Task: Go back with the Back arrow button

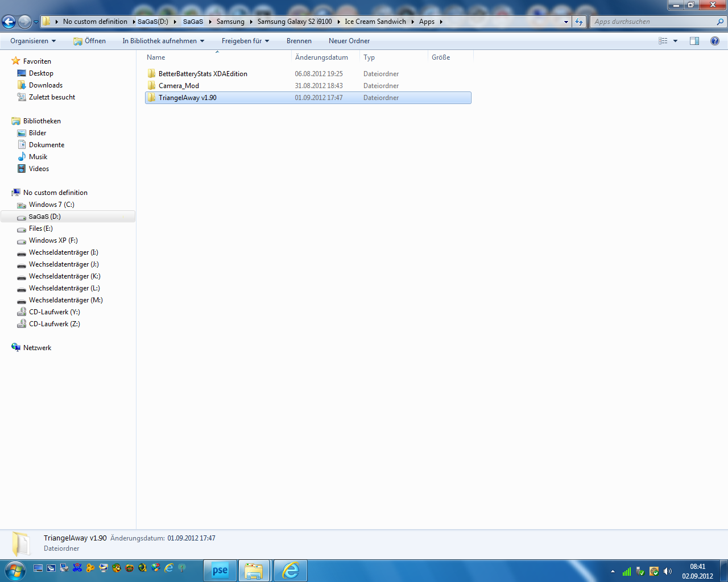Action: pyautogui.click(x=9, y=22)
